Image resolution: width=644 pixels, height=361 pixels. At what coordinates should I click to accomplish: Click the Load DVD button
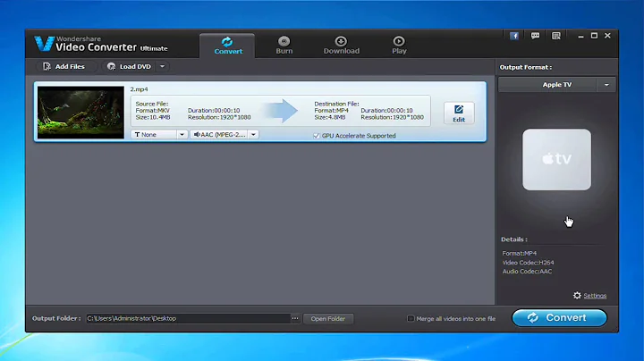pyautogui.click(x=130, y=66)
